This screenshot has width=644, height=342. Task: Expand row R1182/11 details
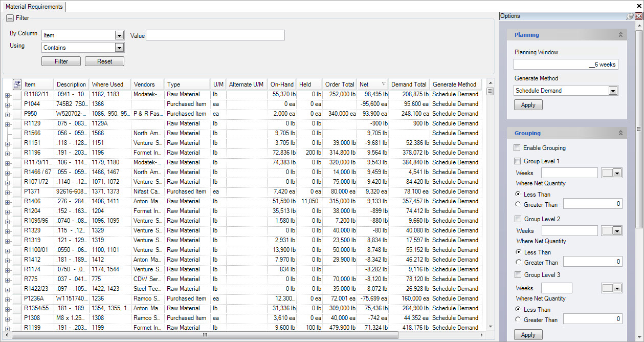pos(8,95)
